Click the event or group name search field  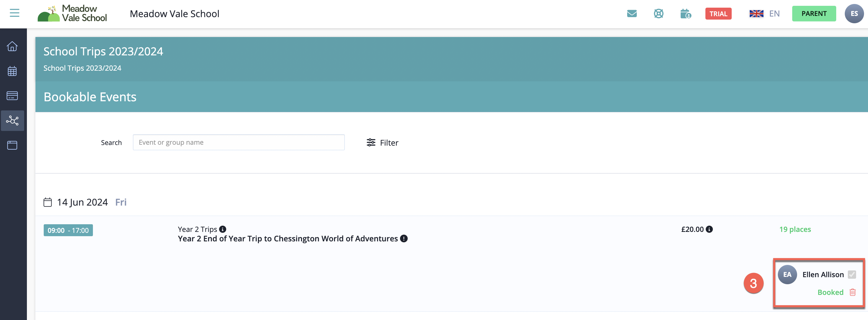click(239, 142)
